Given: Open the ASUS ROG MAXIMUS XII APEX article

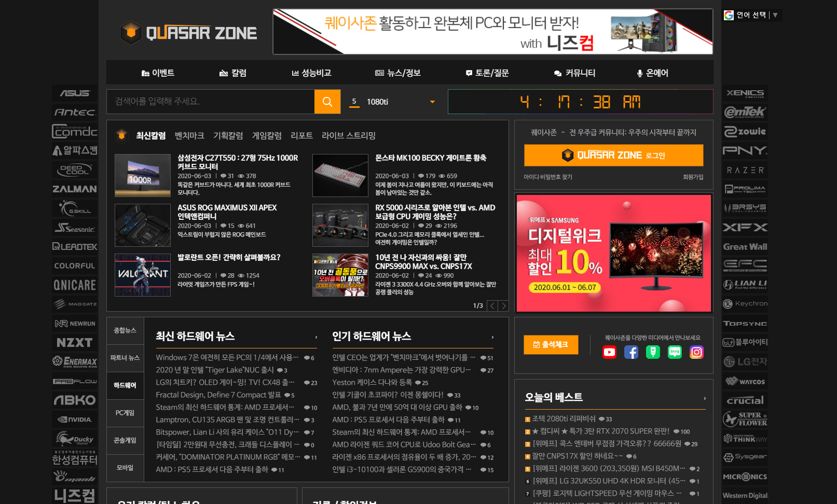Looking at the screenshot, I should 227,212.
